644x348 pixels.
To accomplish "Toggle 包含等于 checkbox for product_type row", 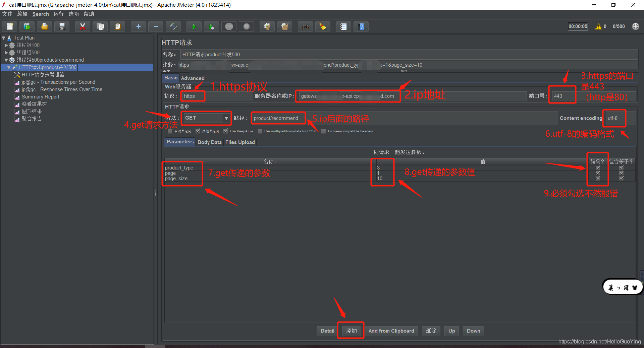I will [622, 168].
